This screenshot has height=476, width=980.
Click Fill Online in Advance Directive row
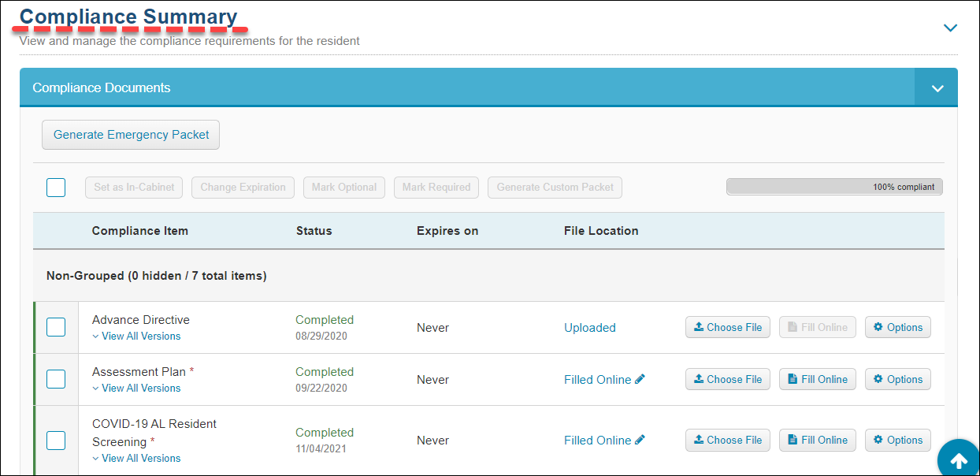tap(818, 327)
